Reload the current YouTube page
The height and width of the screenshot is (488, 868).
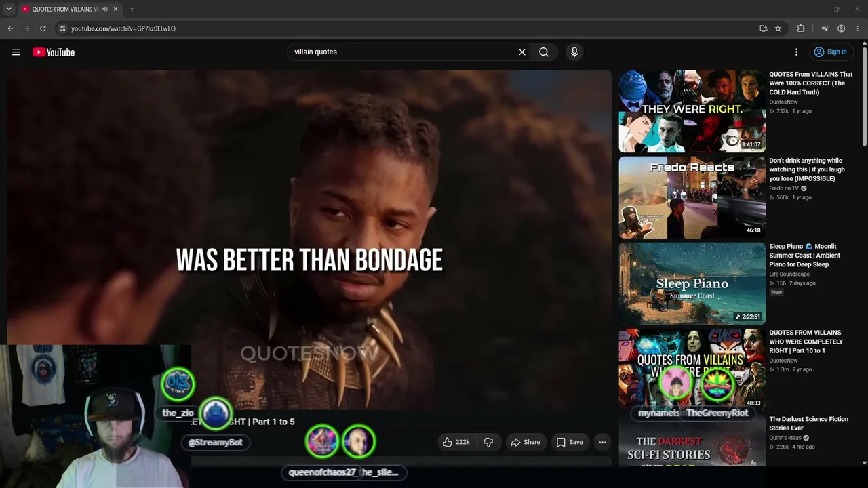tap(43, 28)
